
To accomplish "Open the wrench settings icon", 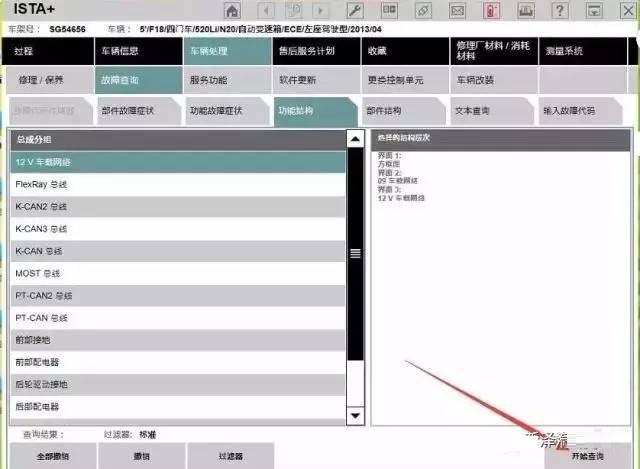I will pyautogui.click(x=355, y=11).
